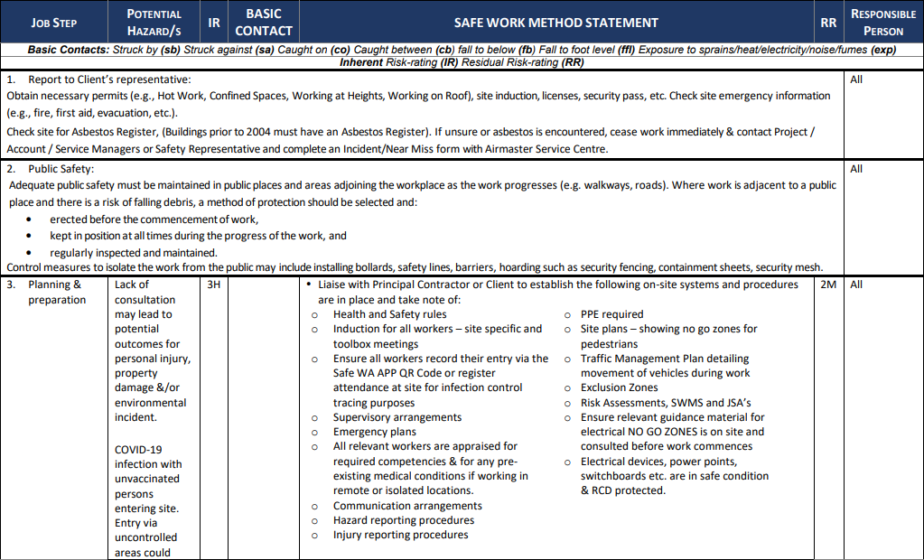Select the '2. Public Safety:' heading
924x560 pixels.
50,169
